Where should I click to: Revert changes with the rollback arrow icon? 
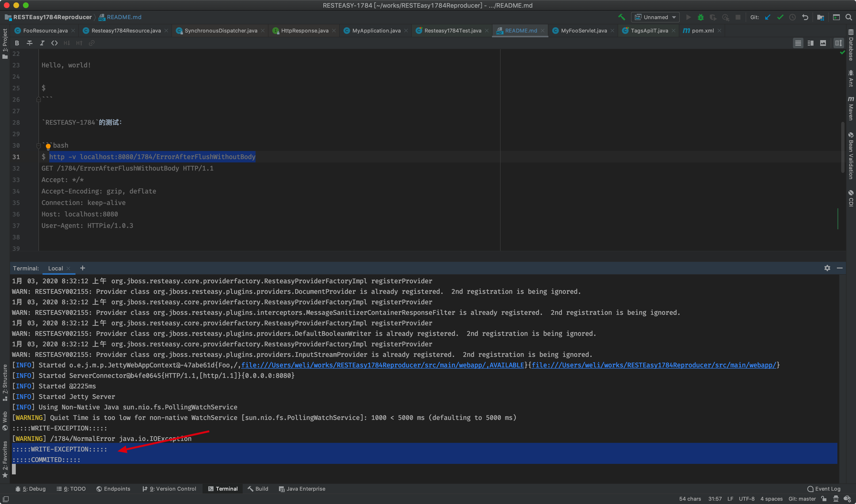805,17
